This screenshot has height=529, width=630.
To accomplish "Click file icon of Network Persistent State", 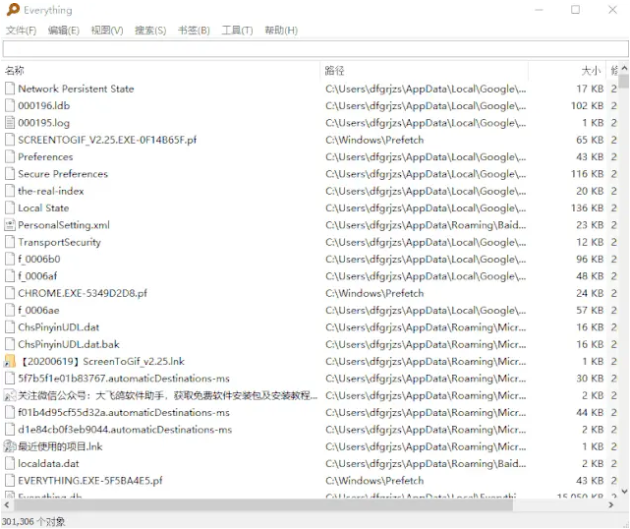I will (10, 89).
